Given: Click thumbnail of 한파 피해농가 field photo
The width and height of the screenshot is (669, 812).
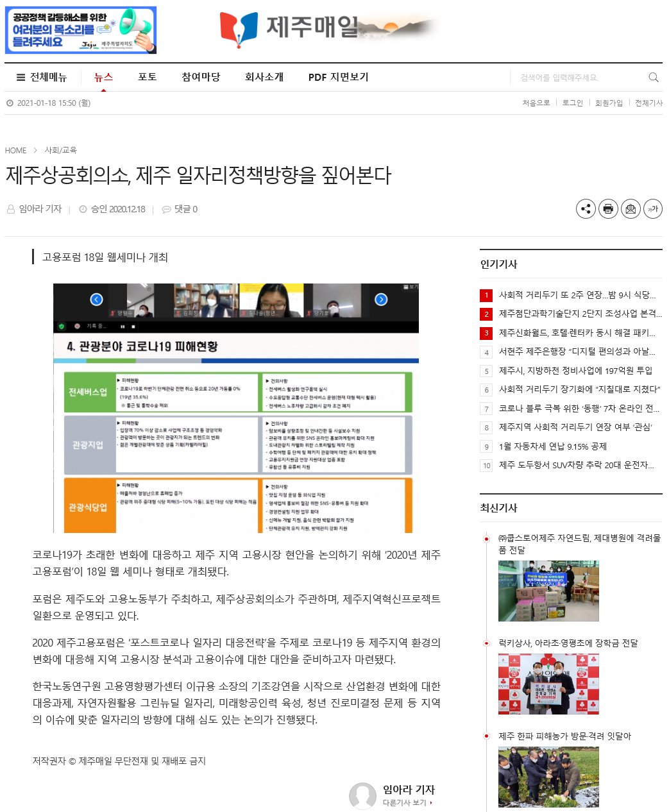Looking at the screenshot, I should pos(548,777).
